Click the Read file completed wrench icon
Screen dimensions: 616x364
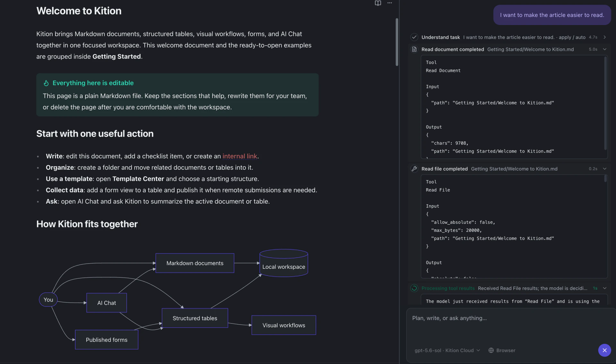coord(414,169)
